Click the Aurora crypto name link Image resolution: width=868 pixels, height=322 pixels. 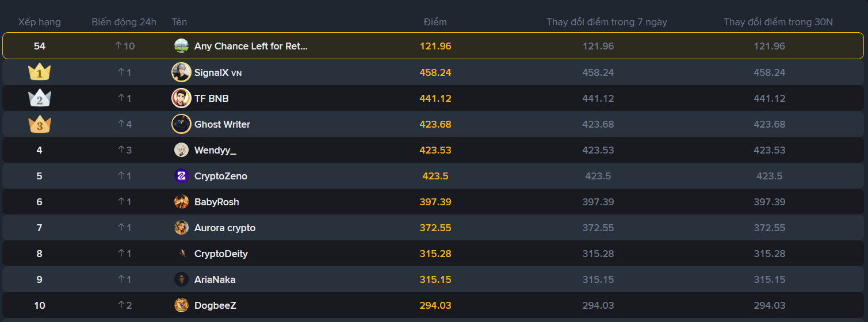[x=225, y=228]
